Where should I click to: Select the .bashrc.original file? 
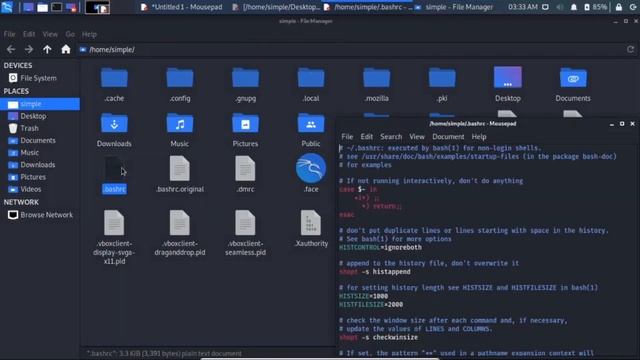[x=180, y=174]
